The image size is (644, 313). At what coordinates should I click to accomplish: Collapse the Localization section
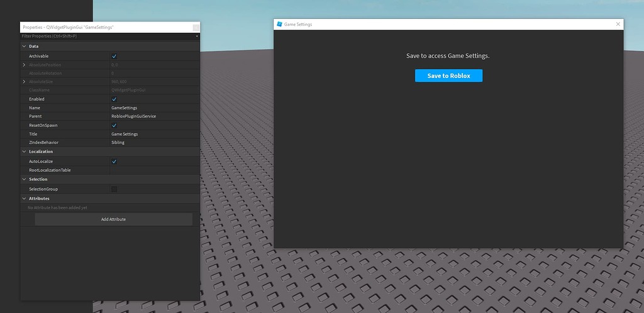(x=24, y=151)
